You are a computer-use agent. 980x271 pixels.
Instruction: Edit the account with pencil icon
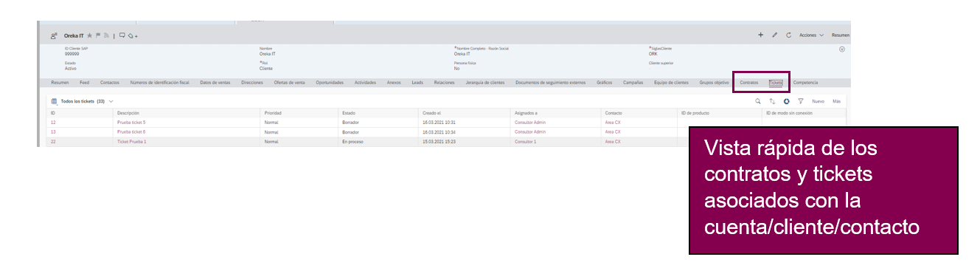(x=775, y=35)
